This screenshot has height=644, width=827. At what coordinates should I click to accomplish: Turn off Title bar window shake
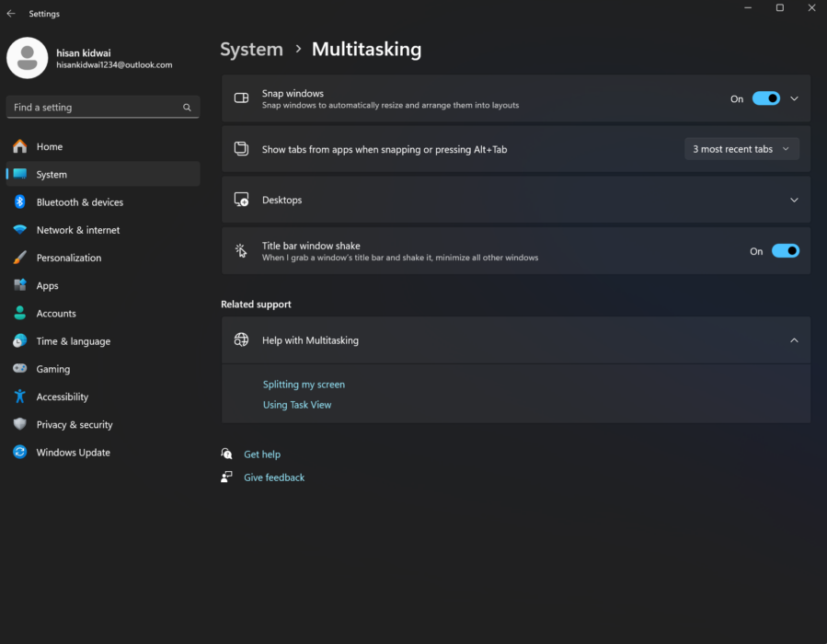pos(785,250)
